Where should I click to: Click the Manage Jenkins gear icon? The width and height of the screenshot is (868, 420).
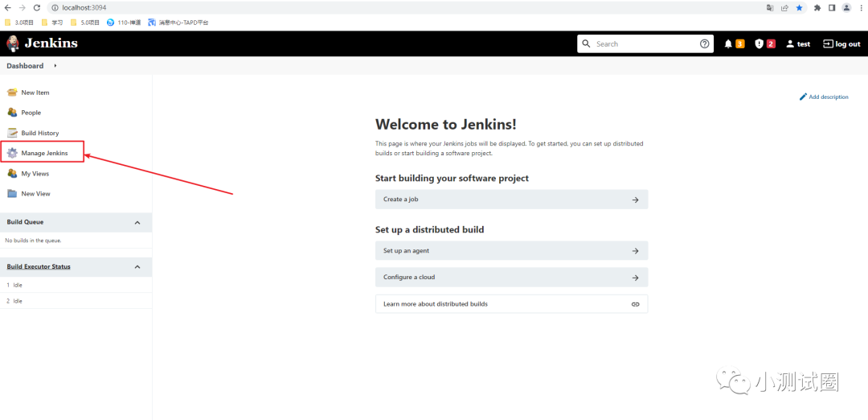pos(12,153)
